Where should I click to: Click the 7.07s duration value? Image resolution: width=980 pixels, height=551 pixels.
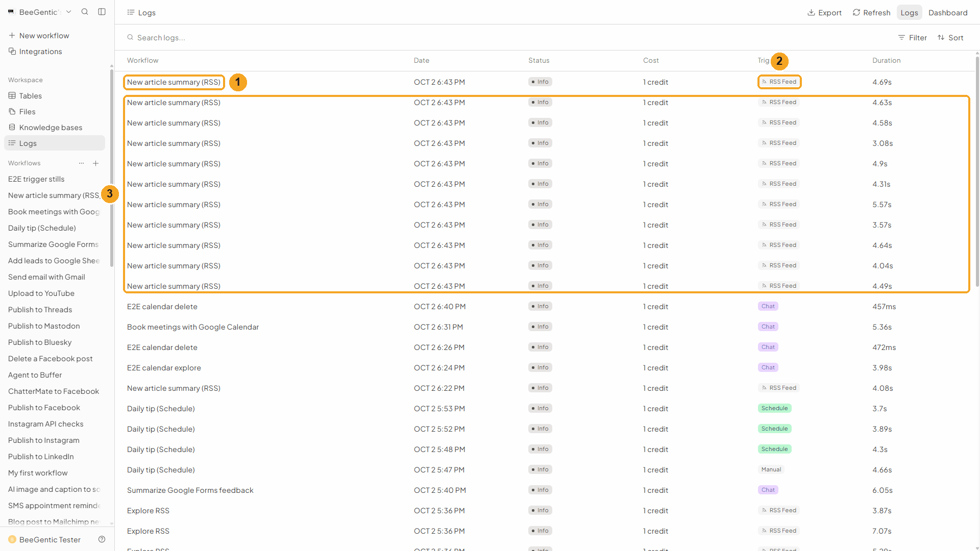click(x=881, y=531)
